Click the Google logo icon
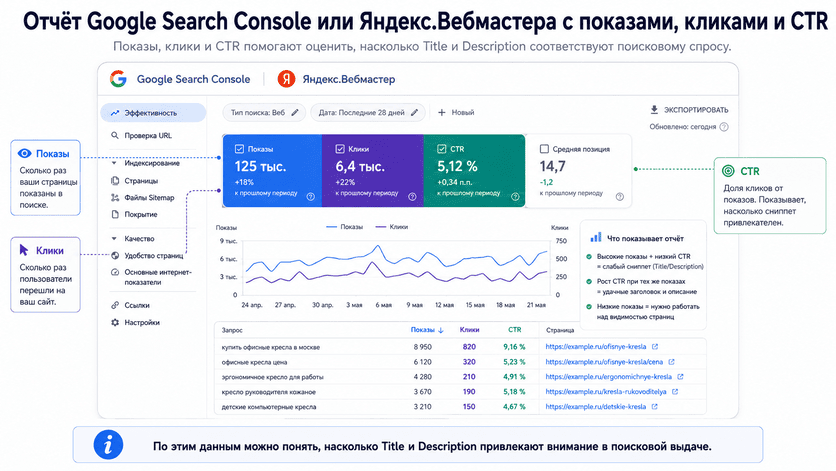Screen dimensions: 836x471 click(118, 79)
